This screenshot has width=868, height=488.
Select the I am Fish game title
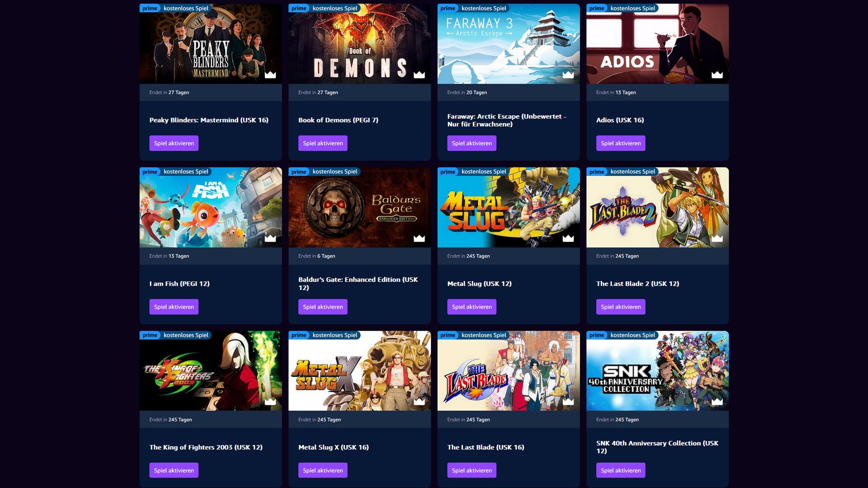pos(179,284)
